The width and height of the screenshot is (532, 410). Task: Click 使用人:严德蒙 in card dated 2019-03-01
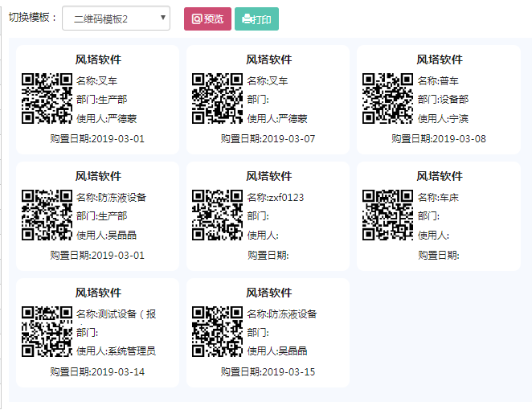(x=107, y=118)
